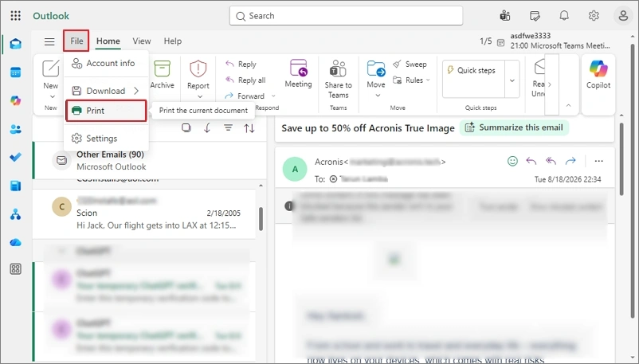Open More apps in the left sidebar
The image size is (639, 364).
coord(15,269)
